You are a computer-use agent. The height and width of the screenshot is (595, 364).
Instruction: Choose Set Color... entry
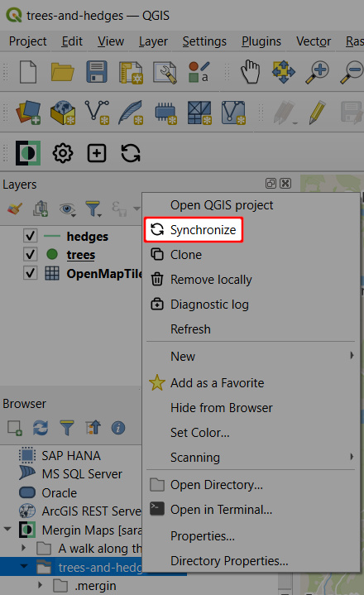click(251, 432)
